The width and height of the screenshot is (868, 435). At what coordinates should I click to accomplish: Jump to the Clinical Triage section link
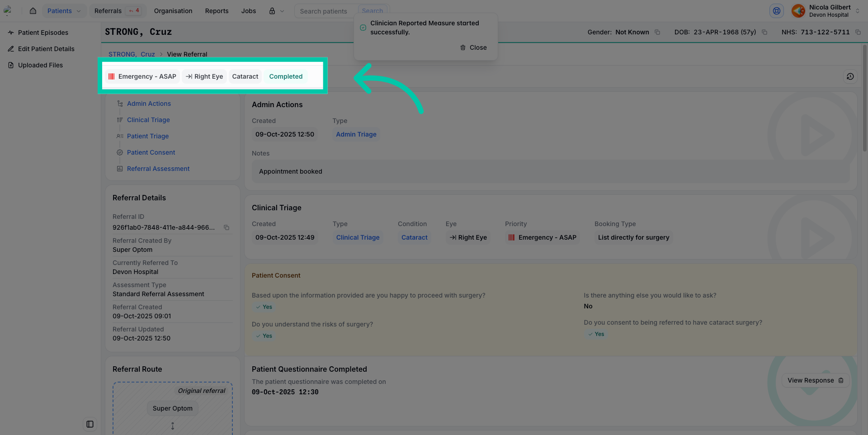tap(148, 120)
